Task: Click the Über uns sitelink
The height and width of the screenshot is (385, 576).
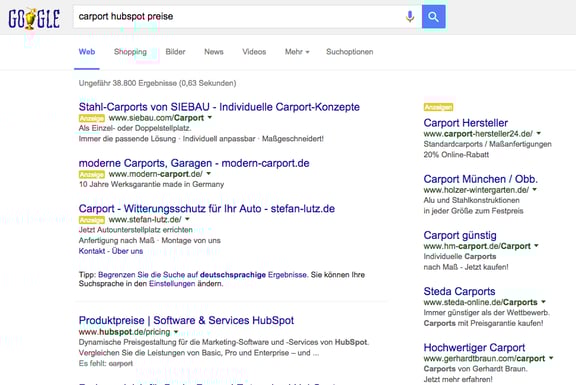Action: coord(127,251)
